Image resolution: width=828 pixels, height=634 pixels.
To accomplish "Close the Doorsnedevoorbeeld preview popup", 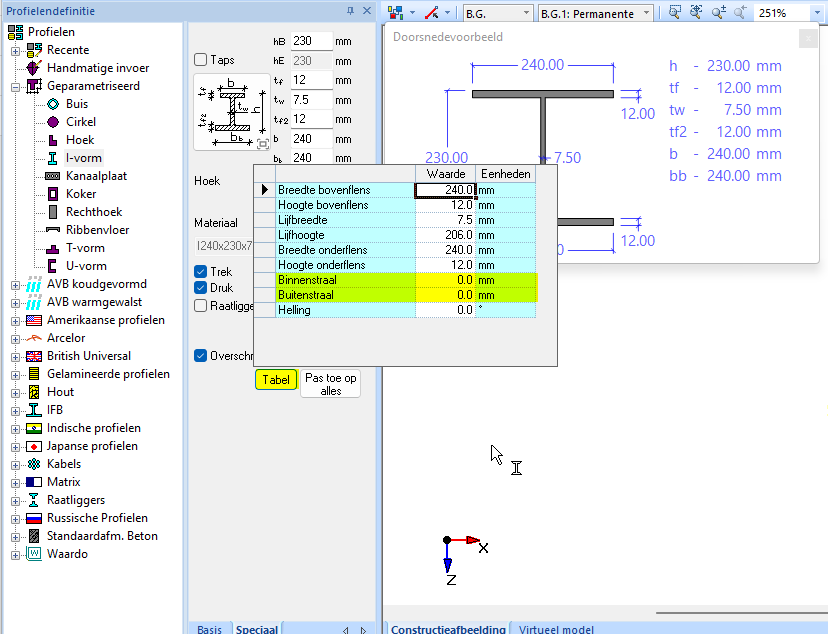I will tap(808, 38).
